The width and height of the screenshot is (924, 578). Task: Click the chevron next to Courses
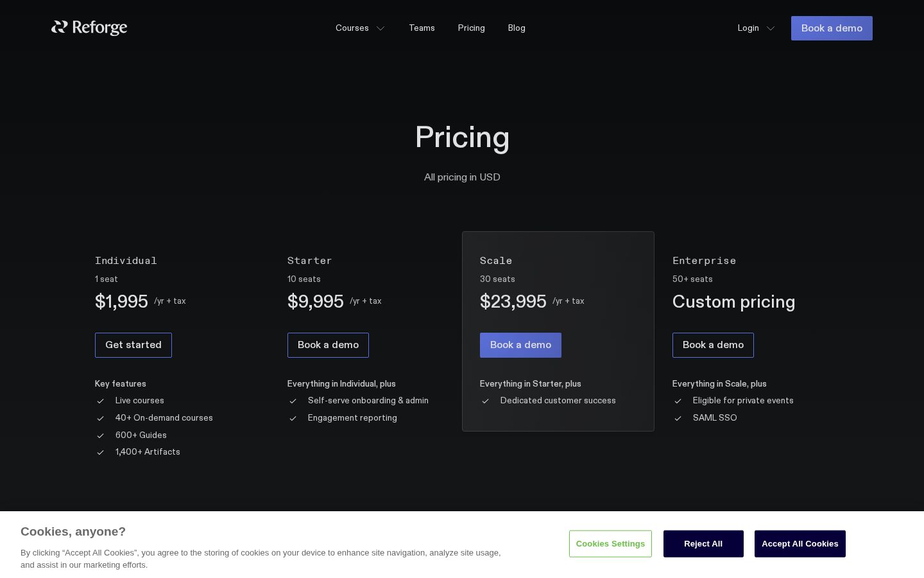coord(381,28)
